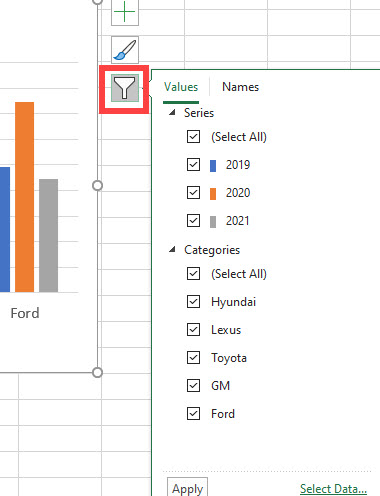
Task: Click the 2020 series label text
Action: tap(238, 193)
